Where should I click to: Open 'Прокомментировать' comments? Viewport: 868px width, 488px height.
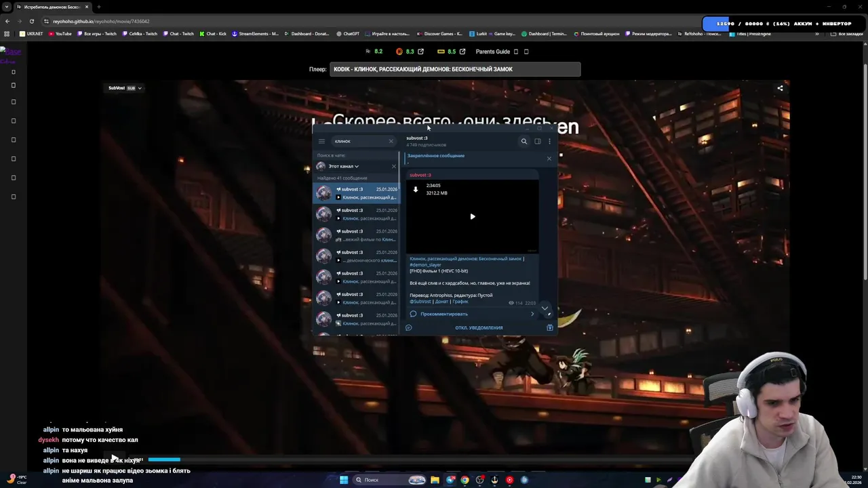pos(444,314)
